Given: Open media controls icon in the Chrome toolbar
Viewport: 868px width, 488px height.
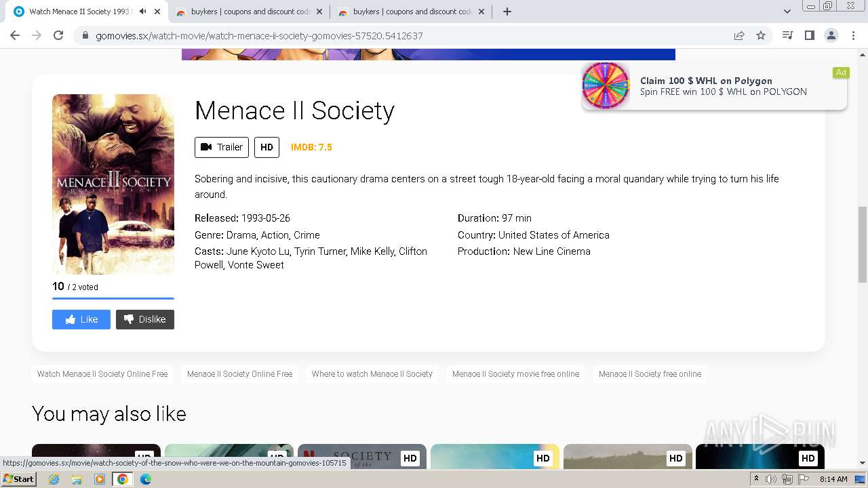Looking at the screenshot, I should [x=788, y=35].
